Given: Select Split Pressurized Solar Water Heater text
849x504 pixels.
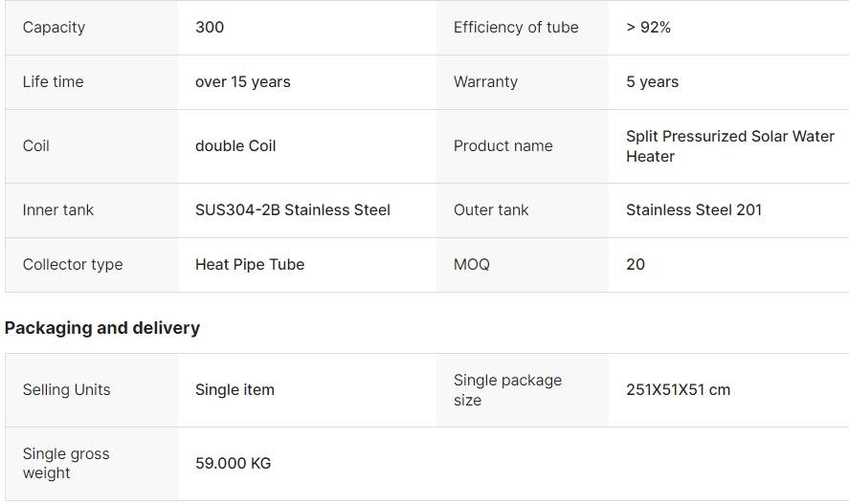Looking at the screenshot, I should [x=729, y=146].
